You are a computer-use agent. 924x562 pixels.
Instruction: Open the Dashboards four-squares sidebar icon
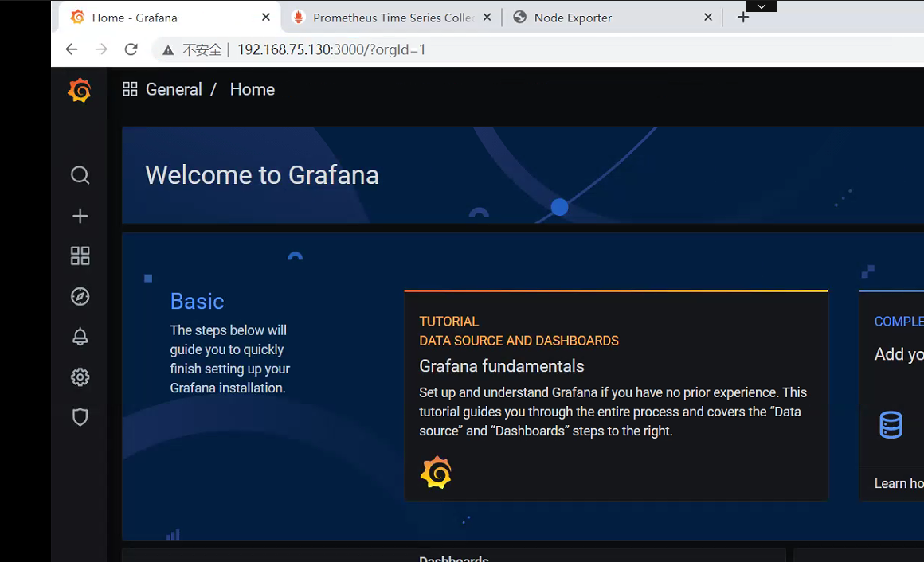tap(80, 256)
